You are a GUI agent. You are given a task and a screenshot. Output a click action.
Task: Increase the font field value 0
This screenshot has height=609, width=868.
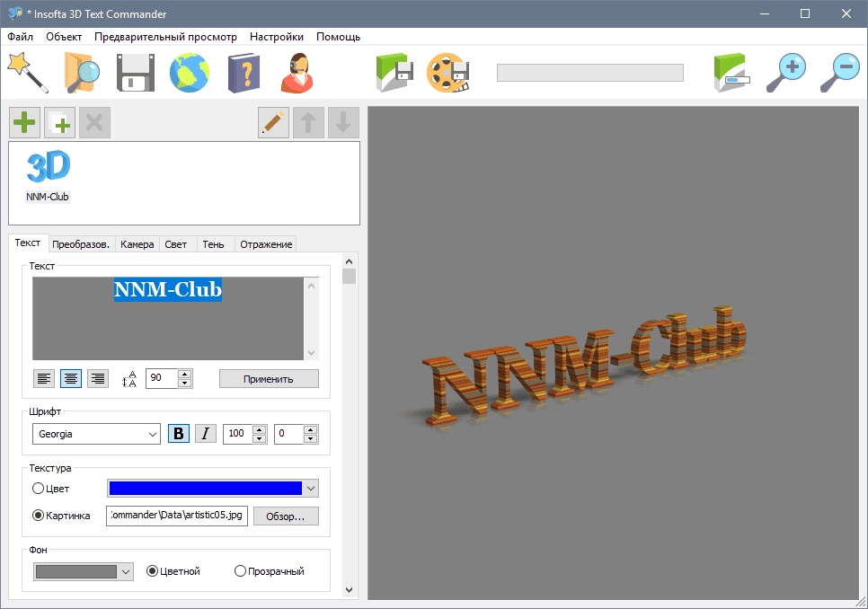(311, 429)
